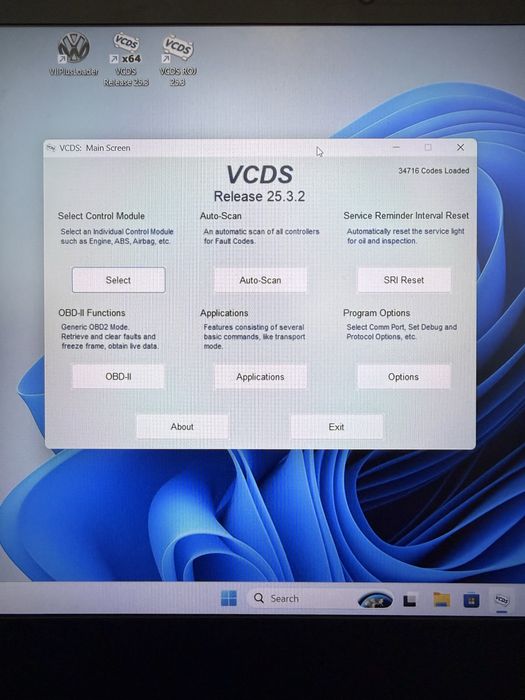525x700 pixels.
Task: Open the VCDS ROU desktop shortcut
Action: point(178,60)
